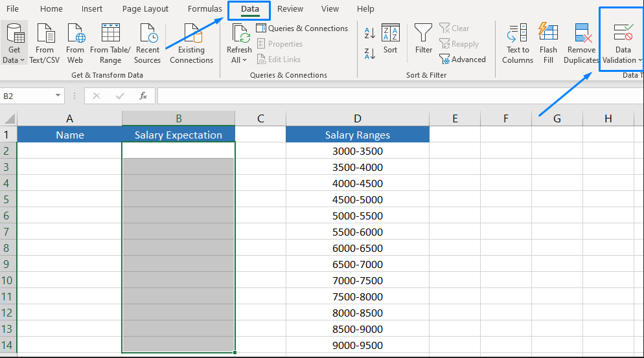Screen dimensions: 644x358
Task: Launch Text to Columns wizard
Action: click(518, 43)
